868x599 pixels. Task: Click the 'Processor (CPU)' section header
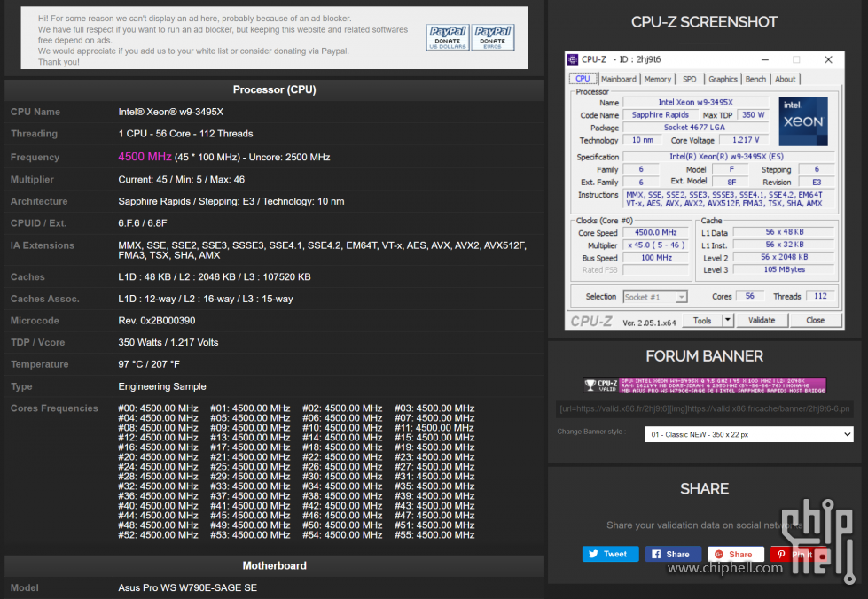click(275, 89)
